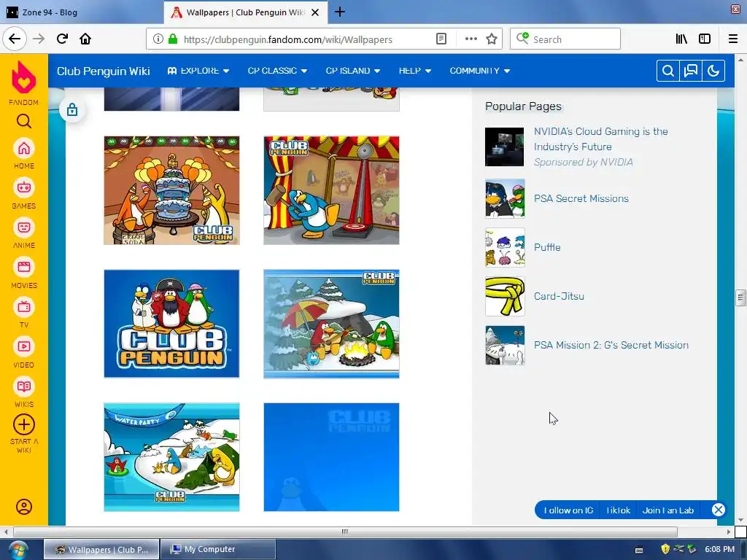This screenshot has width=747, height=560.
Task: Open the Games section icon
Action: click(24, 187)
